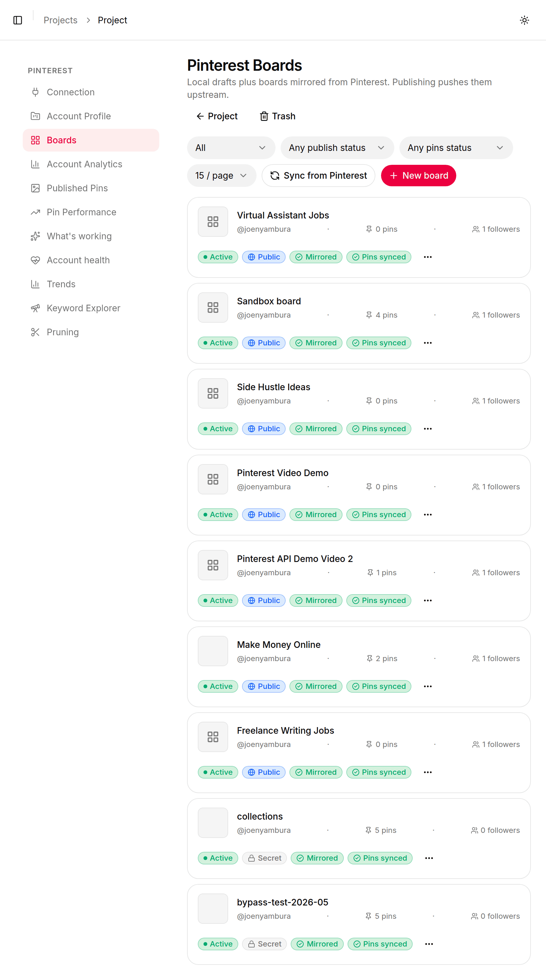
Task: Change the 15 / page size dropdown
Action: tap(221, 175)
